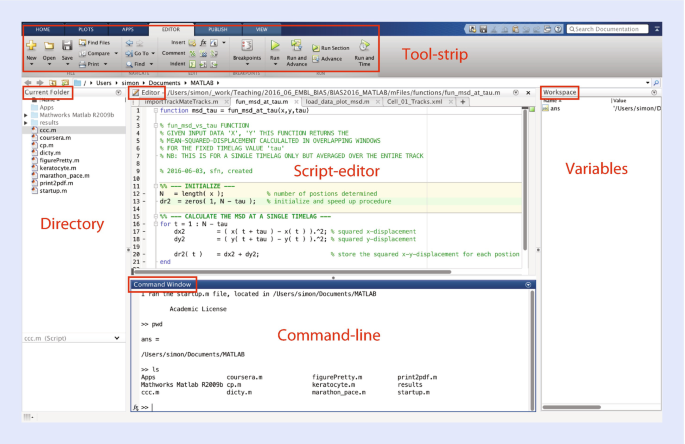Open the dropdown arrow under New
The width and height of the screenshot is (685, 444).
31,65
